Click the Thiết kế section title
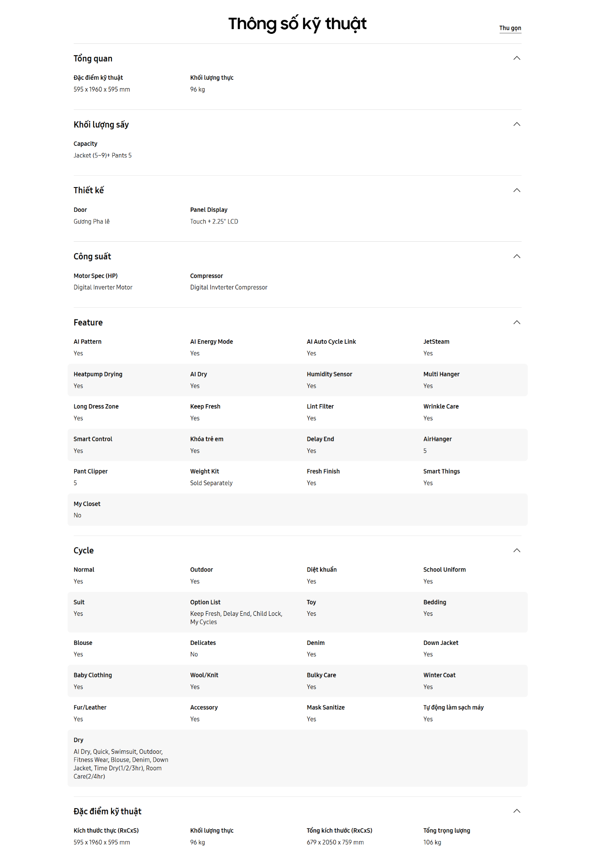This screenshot has height=868, width=595. [88, 191]
